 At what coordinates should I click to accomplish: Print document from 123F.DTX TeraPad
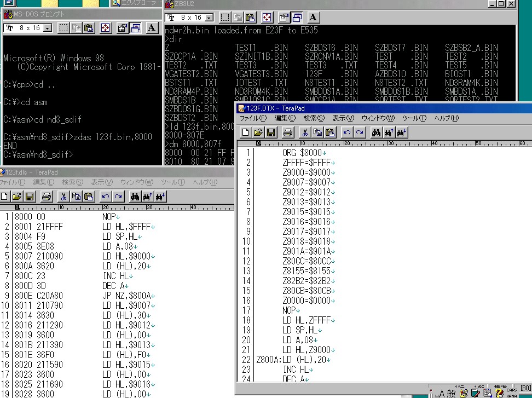(288, 132)
